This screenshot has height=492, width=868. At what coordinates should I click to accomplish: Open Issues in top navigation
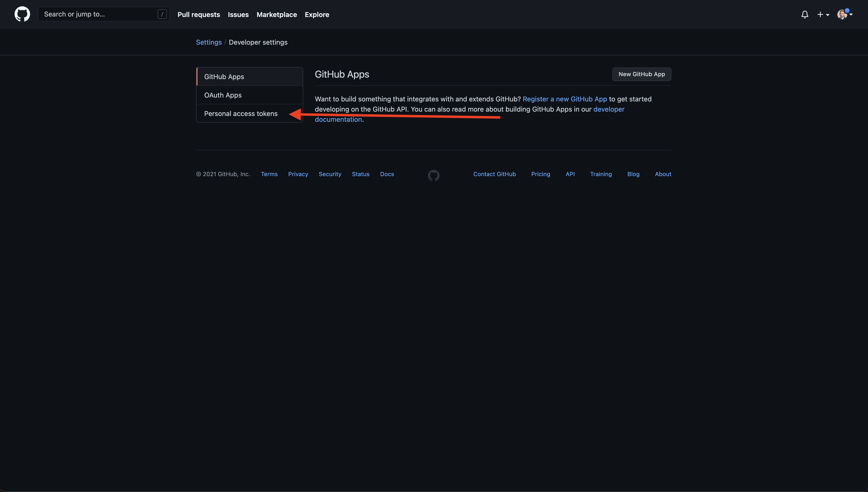(238, 15)
